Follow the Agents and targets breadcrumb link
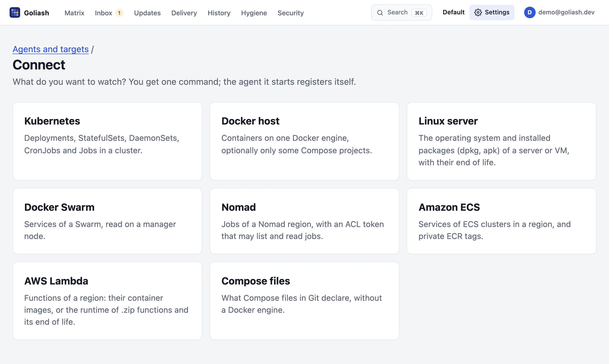 pos(51,49)
